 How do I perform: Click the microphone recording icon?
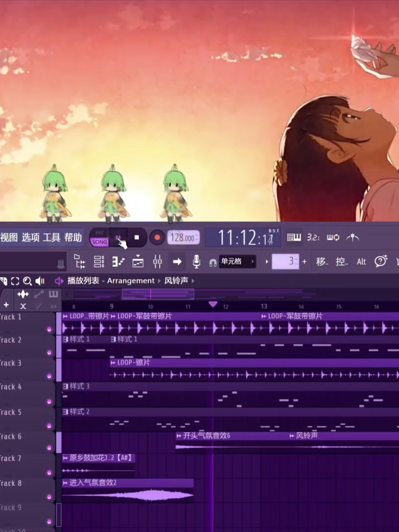click(196, 262)
